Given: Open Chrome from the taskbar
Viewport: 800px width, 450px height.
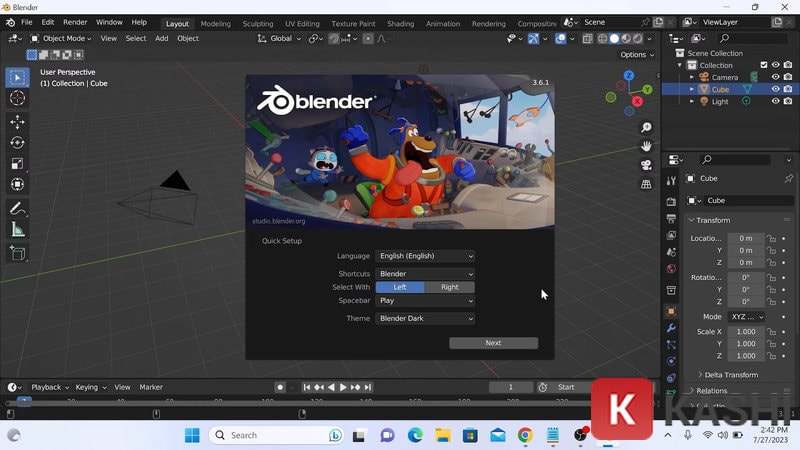Looking at the screenshot, I should [x=525, y=435].
